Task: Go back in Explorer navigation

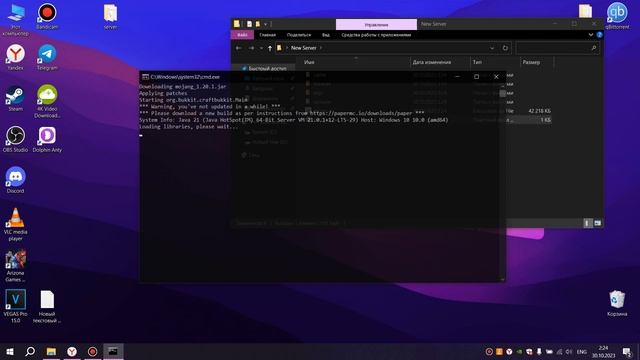Action: click(x=239, y=48)
